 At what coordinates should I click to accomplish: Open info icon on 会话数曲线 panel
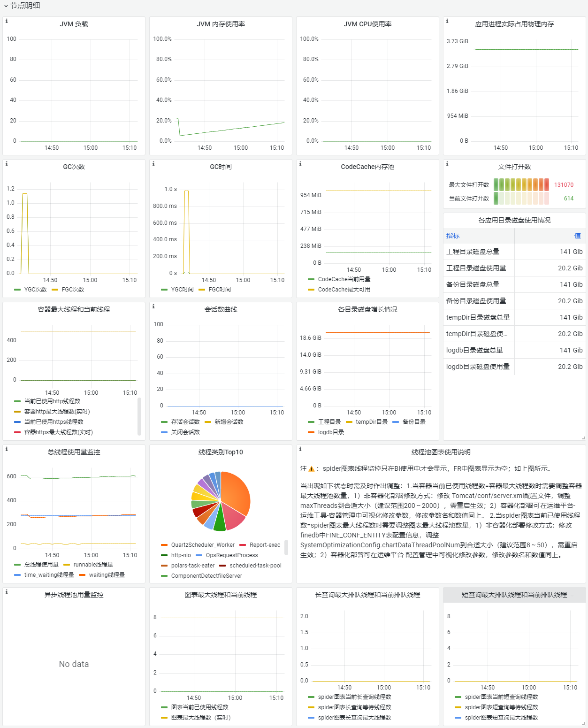click(153, 307)
